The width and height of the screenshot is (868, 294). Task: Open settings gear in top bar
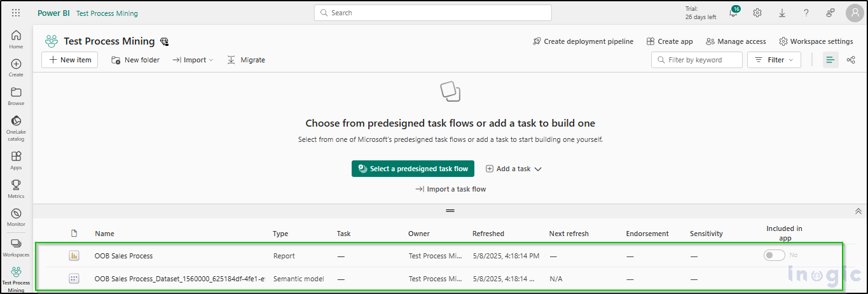click(x=757, y=13)
